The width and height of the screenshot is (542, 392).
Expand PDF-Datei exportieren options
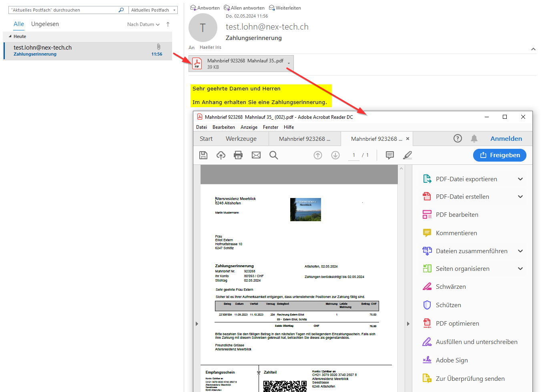[x=520, y=179]
